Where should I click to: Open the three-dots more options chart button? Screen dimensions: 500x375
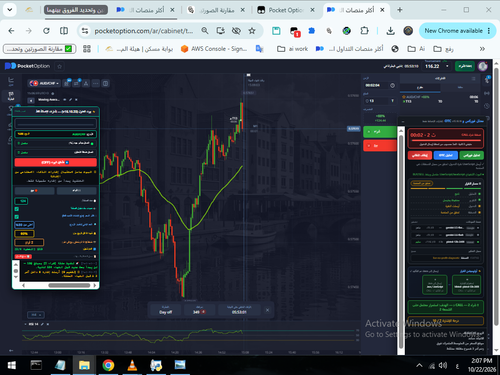point(96,83)
